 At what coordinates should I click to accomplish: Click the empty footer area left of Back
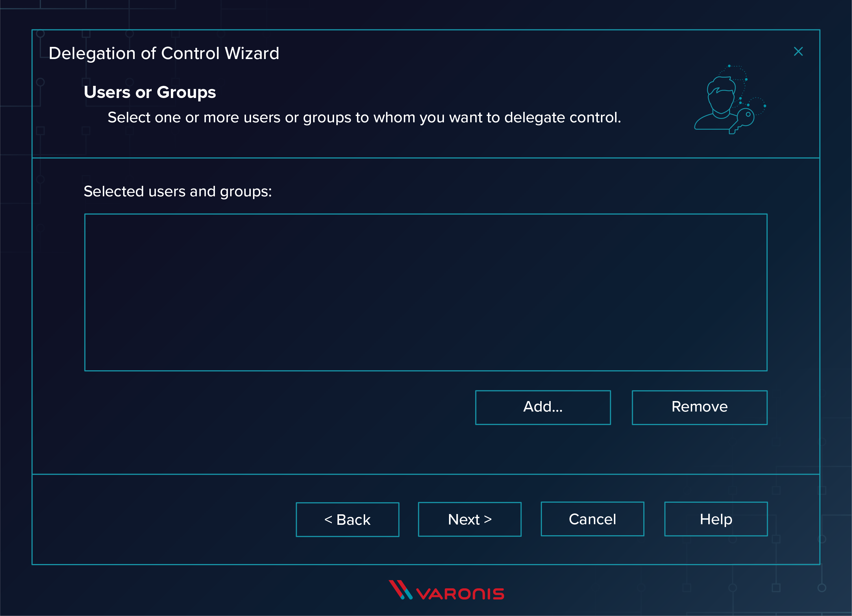click(x=162, y=519)
